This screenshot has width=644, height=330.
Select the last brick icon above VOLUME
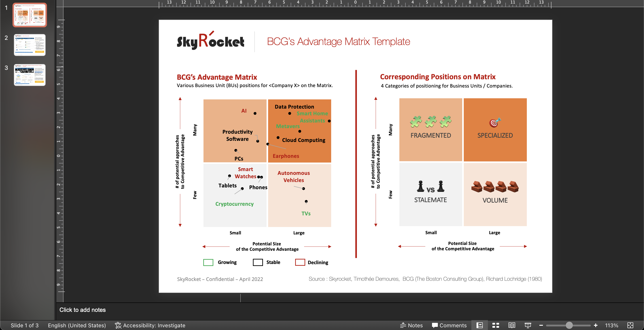click(x=513, y=186)
